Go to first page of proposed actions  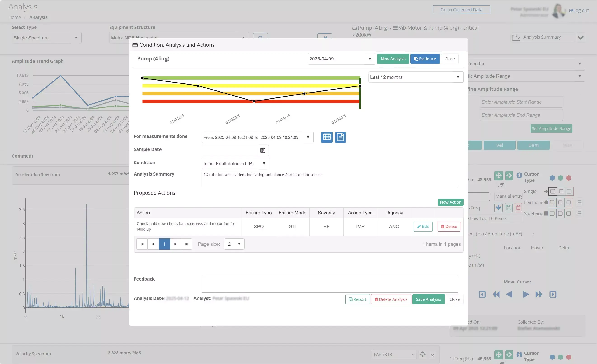[142, 244]
